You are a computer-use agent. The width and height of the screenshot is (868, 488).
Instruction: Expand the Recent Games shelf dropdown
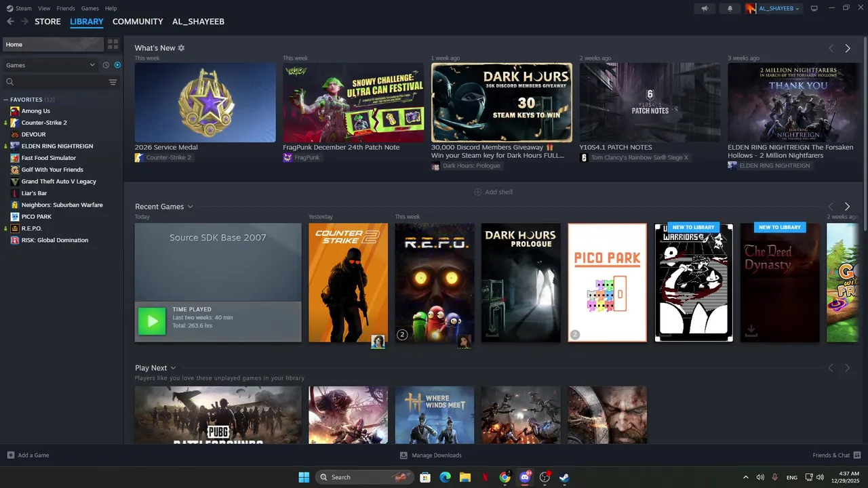(x=190, y=207)
